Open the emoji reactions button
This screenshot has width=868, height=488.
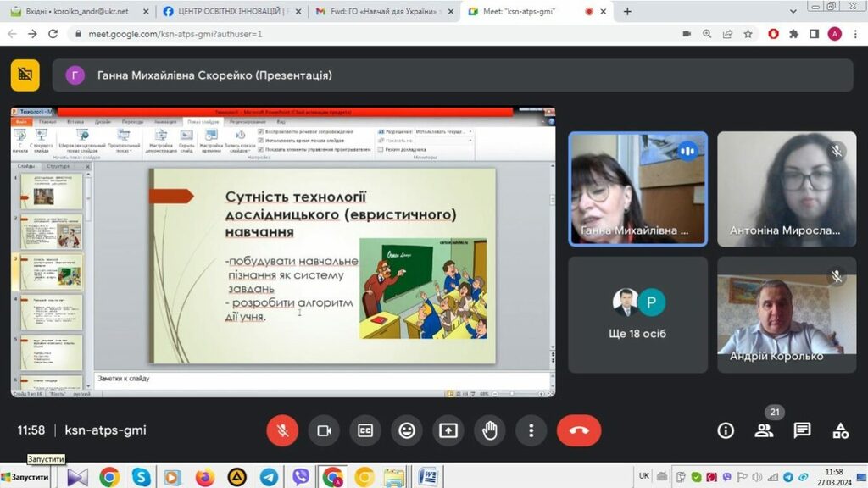pyautogui.click(x=407, y=430)
